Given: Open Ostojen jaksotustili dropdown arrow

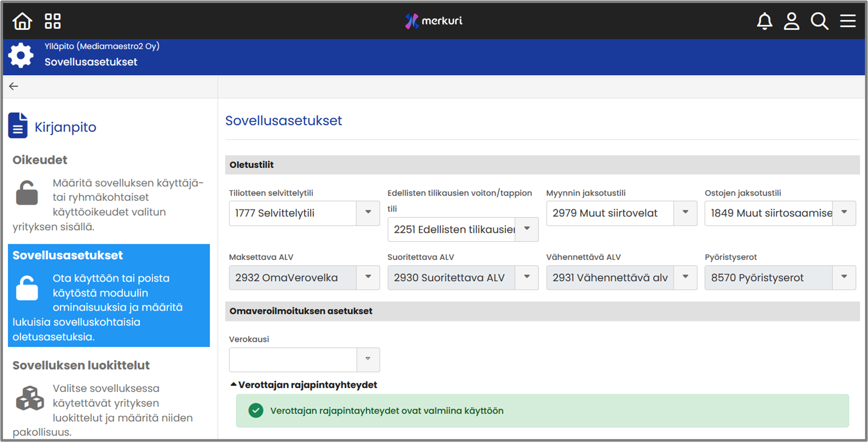Looking at the screenshot, I should click(x=844, y=213).
